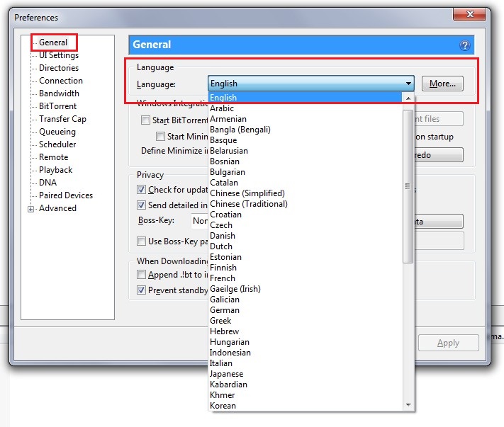Pick Finnish from language dropdown
504x427 pixels.
click(x=306, y=268)
